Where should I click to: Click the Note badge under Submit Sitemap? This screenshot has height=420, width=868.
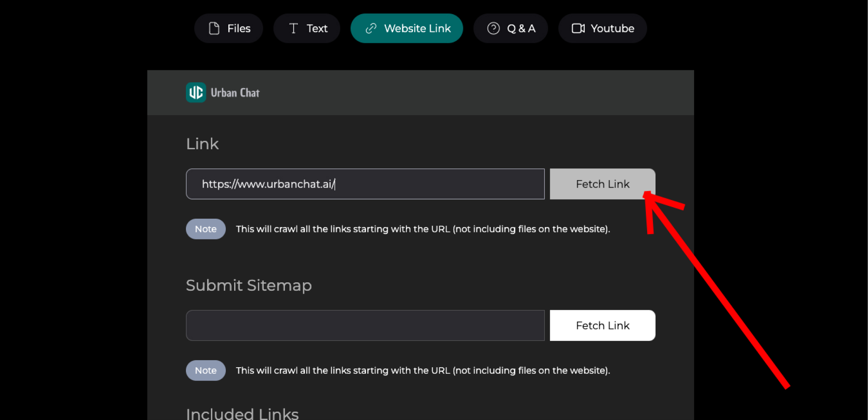point(206,370)
